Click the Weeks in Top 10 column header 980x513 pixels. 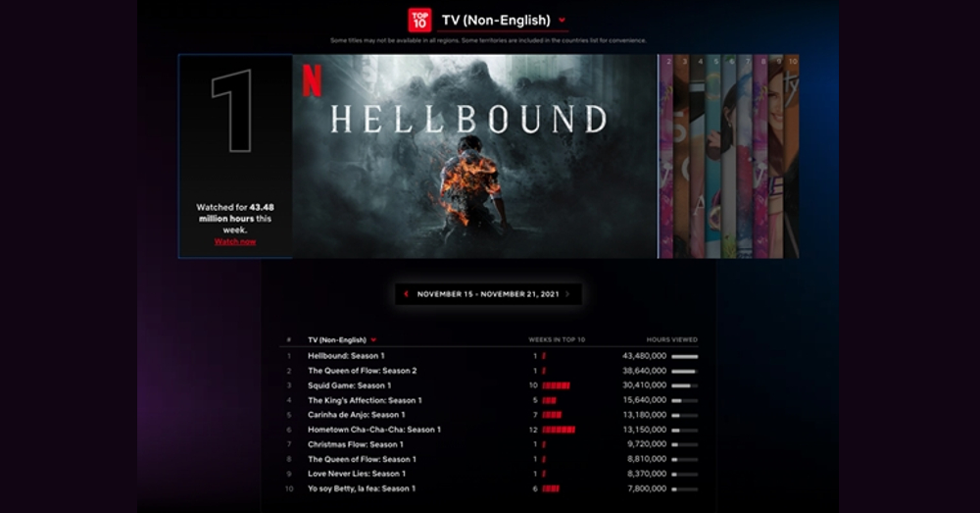point(557,339)
